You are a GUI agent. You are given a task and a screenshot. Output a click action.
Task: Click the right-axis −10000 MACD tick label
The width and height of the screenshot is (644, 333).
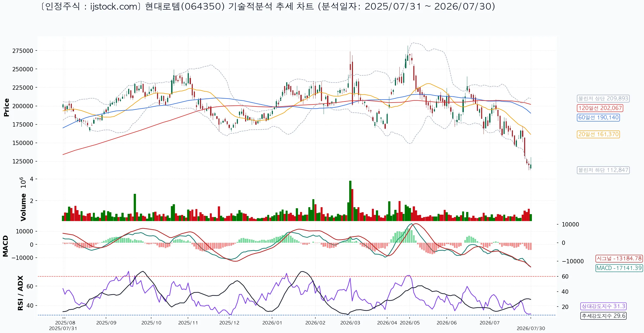573,261
